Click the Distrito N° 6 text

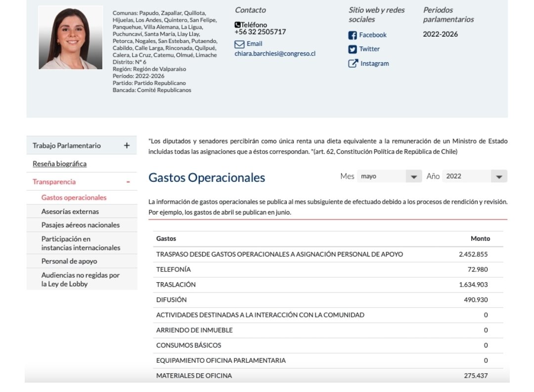tap(130, 62)
